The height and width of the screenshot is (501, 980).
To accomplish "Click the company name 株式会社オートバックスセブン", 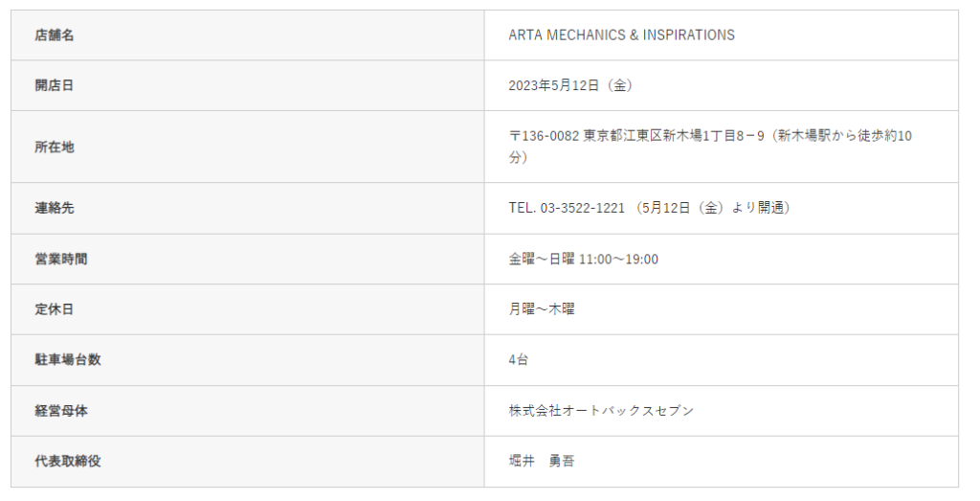I will (x=601, y=411).
